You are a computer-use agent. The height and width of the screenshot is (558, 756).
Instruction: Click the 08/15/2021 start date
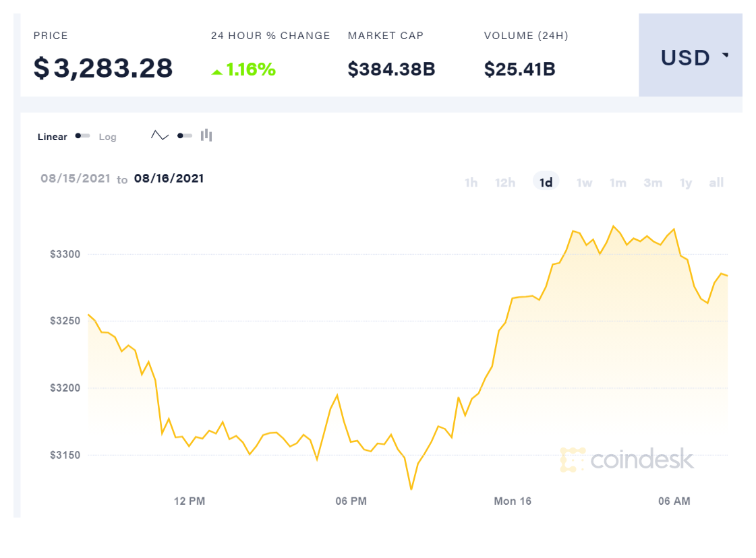click(x=75, y=179)
